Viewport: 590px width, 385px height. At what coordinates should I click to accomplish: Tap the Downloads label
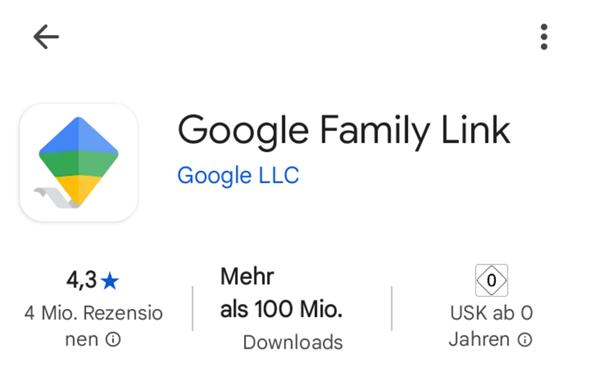293,342
